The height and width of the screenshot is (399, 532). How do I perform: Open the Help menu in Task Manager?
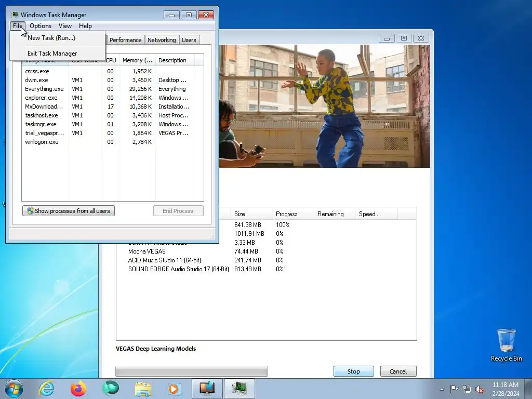85,26
